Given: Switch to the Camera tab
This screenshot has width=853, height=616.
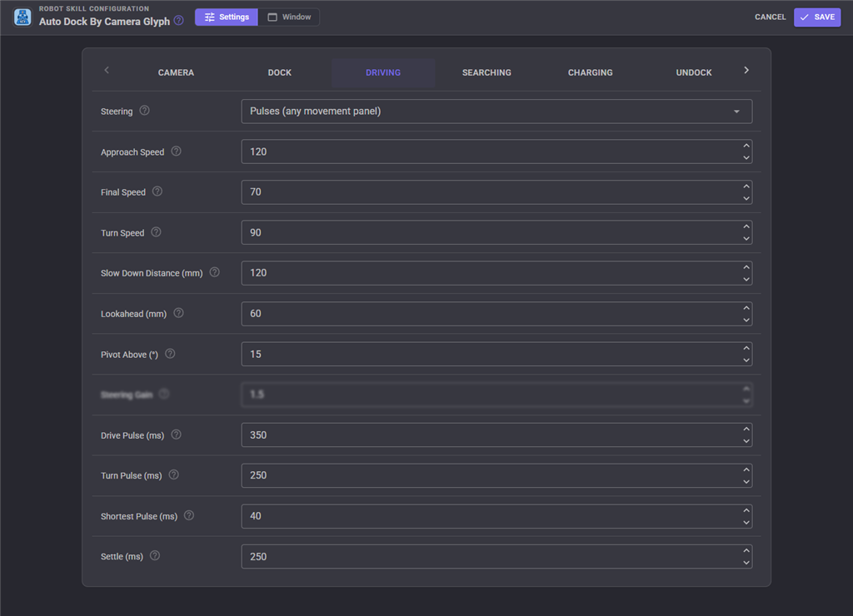Looking at the screenshot, I should point(176,73).
